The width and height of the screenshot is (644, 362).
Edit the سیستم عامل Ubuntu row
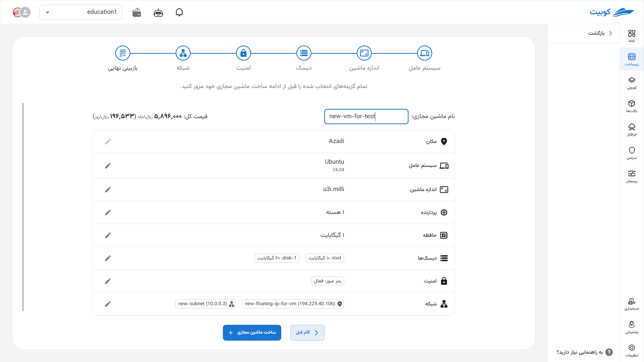coord(108,166)
